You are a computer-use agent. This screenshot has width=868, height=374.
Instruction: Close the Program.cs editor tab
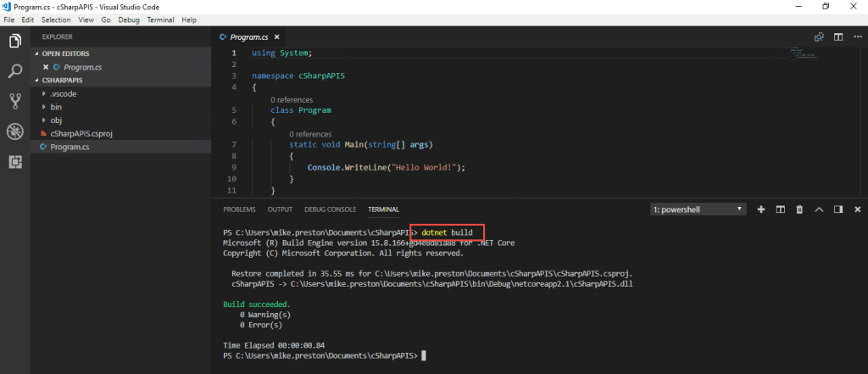277,37
